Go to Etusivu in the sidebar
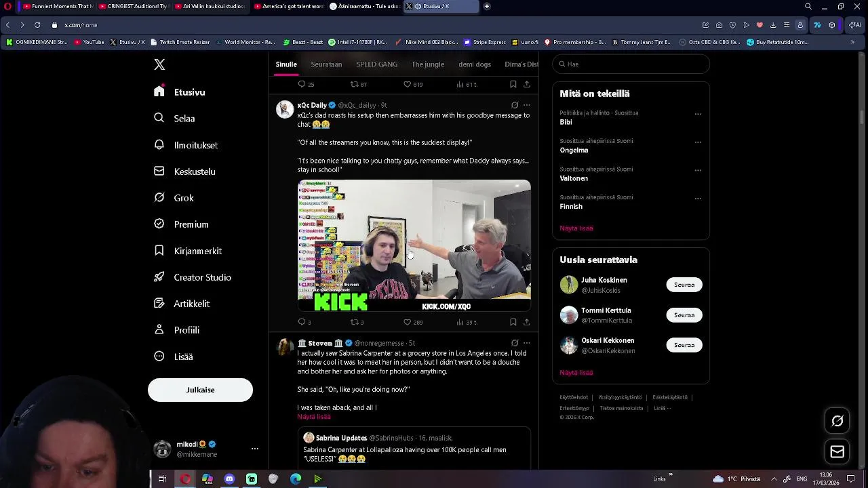868x488 pixels. pyautogui.click(x=180, y=92)
